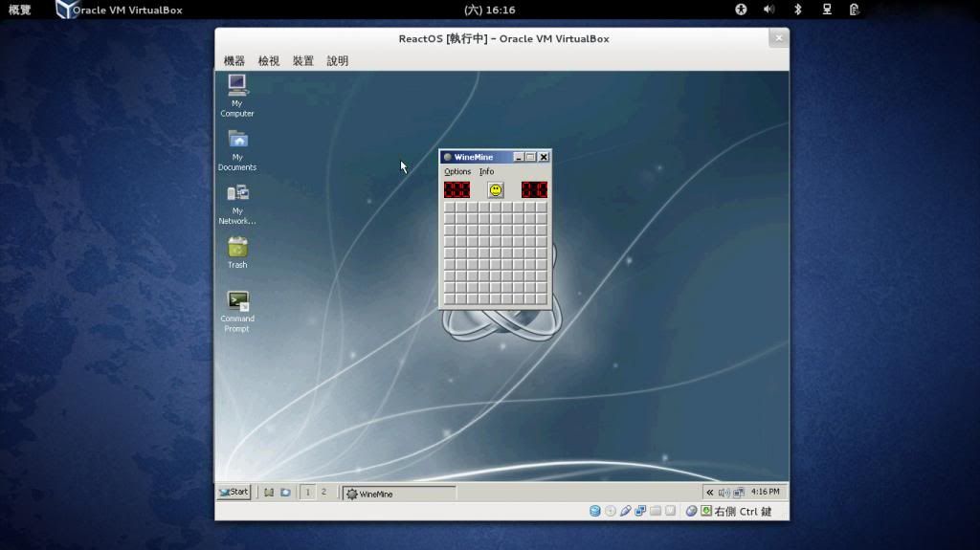
Task: Click the VirtualBox hard disk status icon
Action: [595, 511]
